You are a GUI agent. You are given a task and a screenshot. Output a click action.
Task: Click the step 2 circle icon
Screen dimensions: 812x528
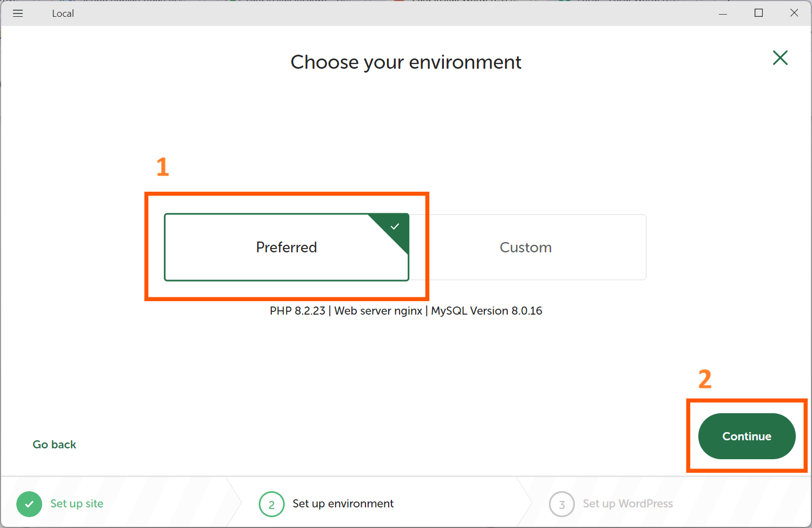272,504
